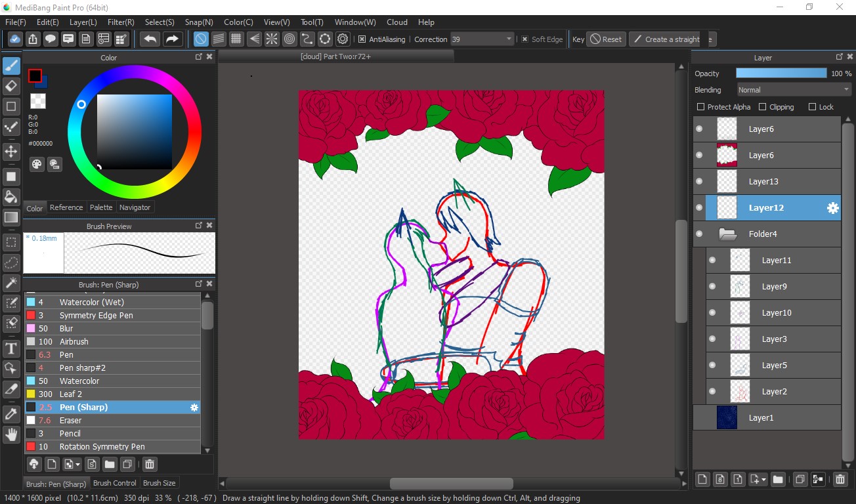
Task: Select the Eraser tool in left toolbar
Action: [11, 86]
